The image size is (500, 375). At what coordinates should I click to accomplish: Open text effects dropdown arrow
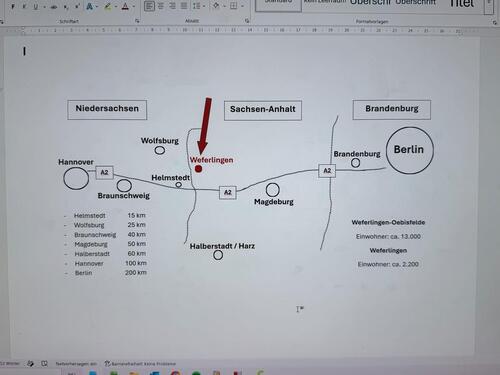98,6
